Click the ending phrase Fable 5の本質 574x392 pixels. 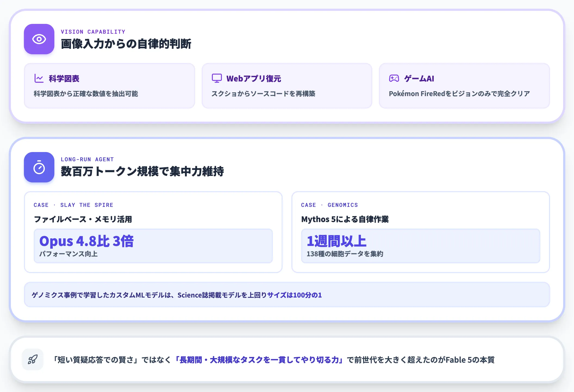tap(470, 360)
